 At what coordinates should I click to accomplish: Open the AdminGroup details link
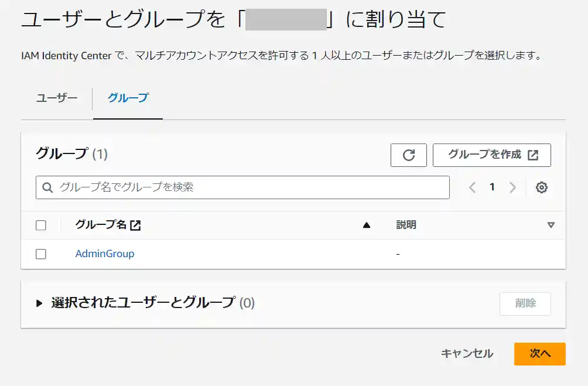pos(105,254)
